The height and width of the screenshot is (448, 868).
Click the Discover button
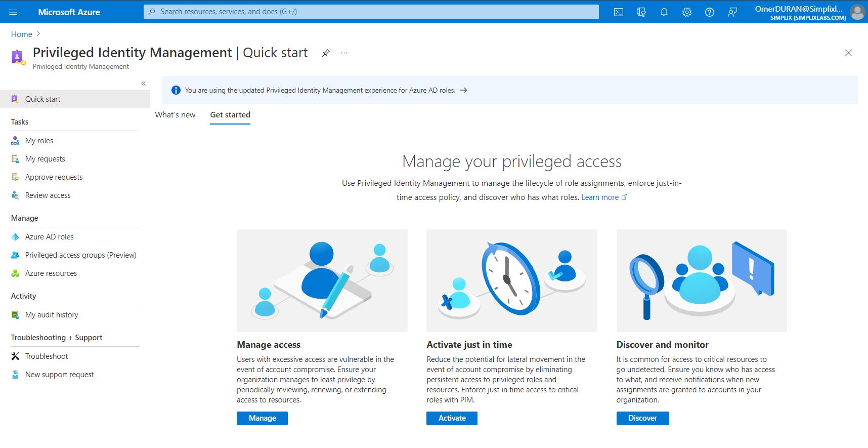tap(642, 418)
